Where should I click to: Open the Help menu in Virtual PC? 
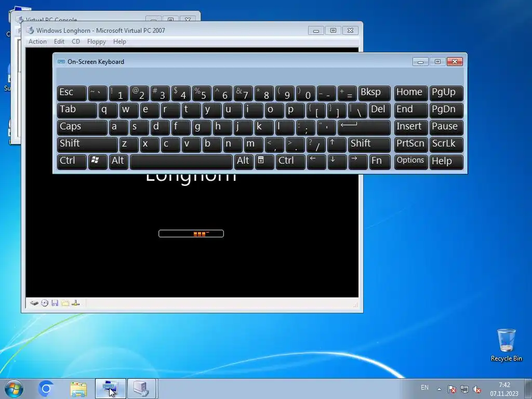[119, 42]
